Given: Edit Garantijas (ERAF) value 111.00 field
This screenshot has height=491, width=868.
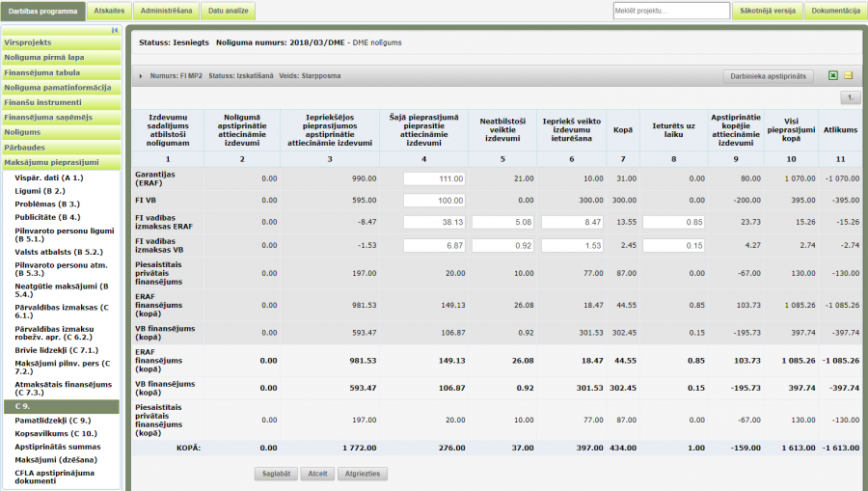Looking at the screenshot, I should pos(435,178).
